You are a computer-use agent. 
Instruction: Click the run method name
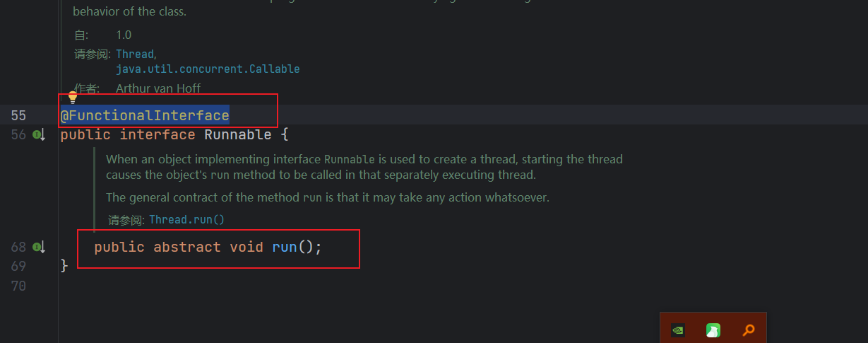point(285,247)
